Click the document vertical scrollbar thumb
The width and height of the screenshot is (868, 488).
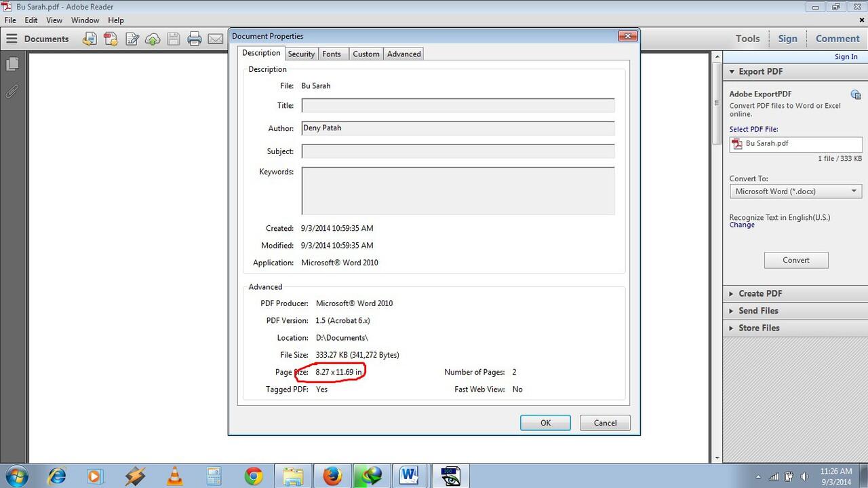(717, 102)
